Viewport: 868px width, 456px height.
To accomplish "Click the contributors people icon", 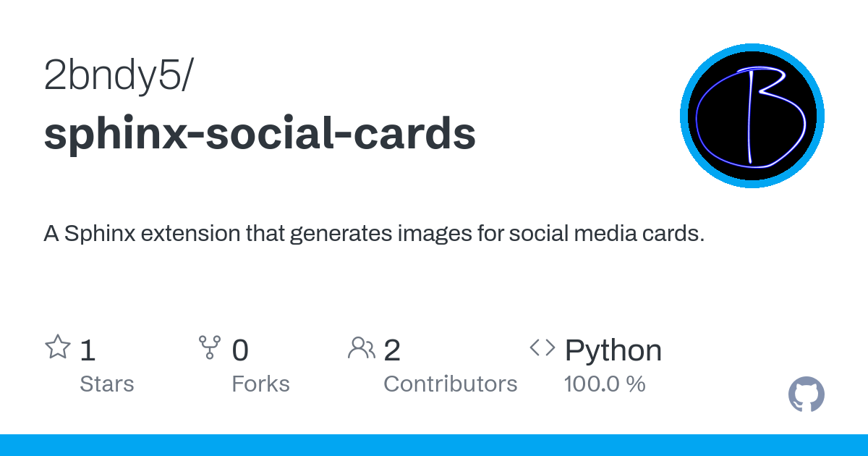I will tap(361, 348).
